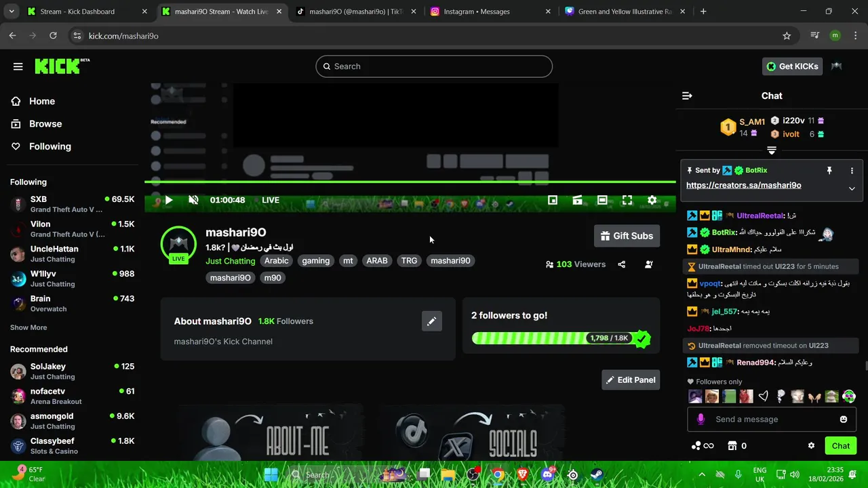Open creators.sa/mashari9o link
The image size is (868, 488).
[743, 185]
